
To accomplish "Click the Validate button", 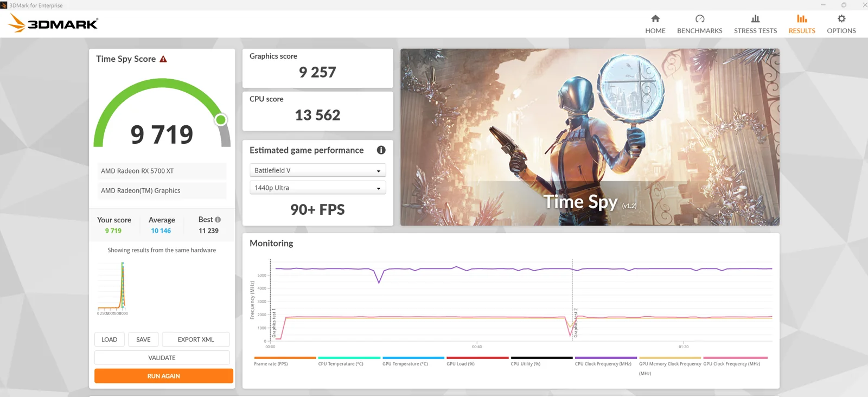I will point(162,358).
